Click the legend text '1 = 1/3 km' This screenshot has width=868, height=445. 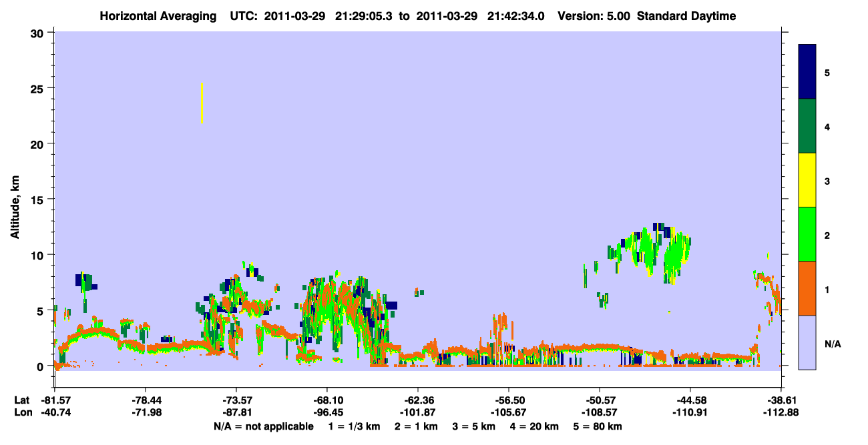tap(355, 426)
